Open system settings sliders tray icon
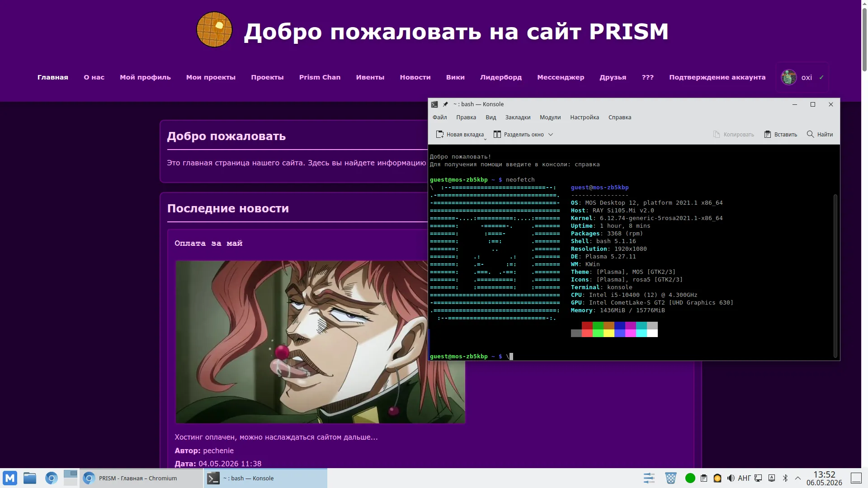The image size is (868, 488). (649, 478)
